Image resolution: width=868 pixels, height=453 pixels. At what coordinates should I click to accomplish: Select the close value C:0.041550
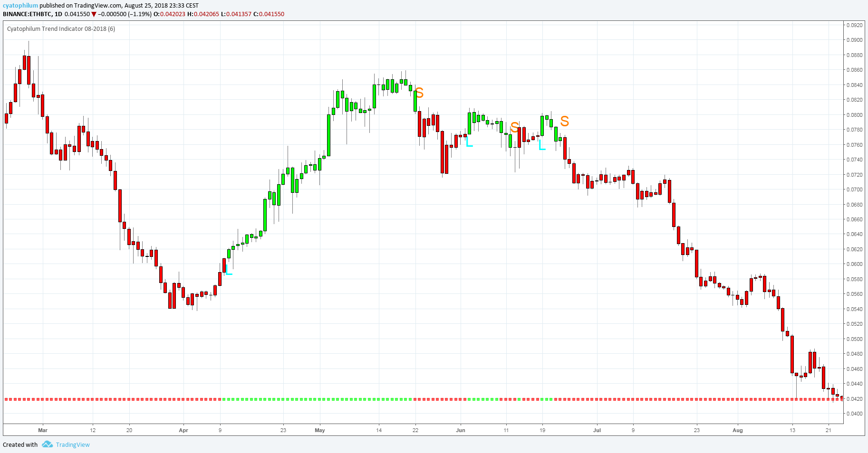pos(269,14)
